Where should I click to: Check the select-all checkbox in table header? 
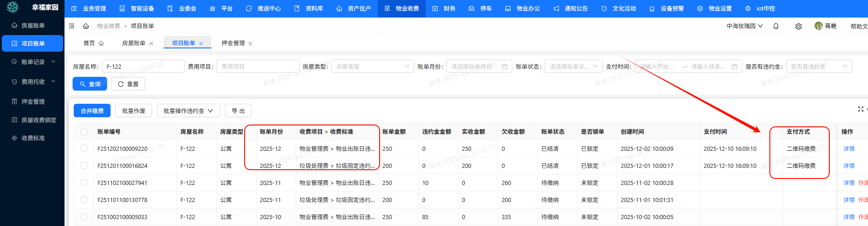tap(84, 132)
